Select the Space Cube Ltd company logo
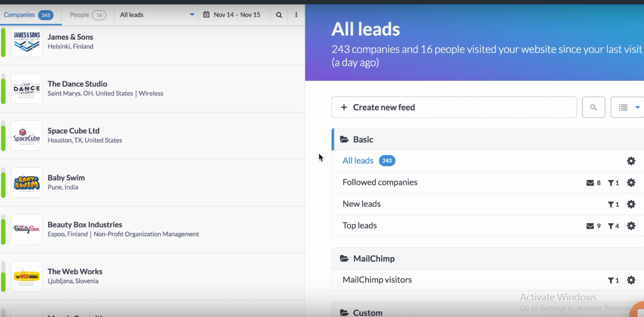This screenshot has width=644, height=317. pyautogui.click(x=26, y=136)
